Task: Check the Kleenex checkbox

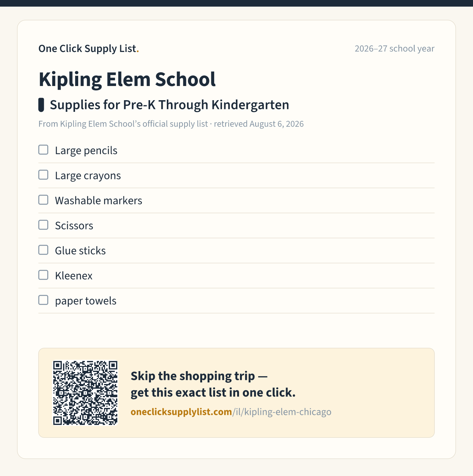Action: tap(43, 275)
